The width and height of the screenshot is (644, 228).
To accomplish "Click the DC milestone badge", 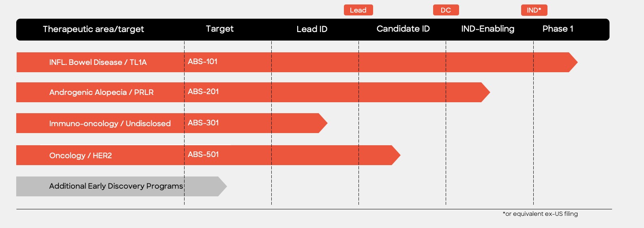I will [x=446, y=10].
